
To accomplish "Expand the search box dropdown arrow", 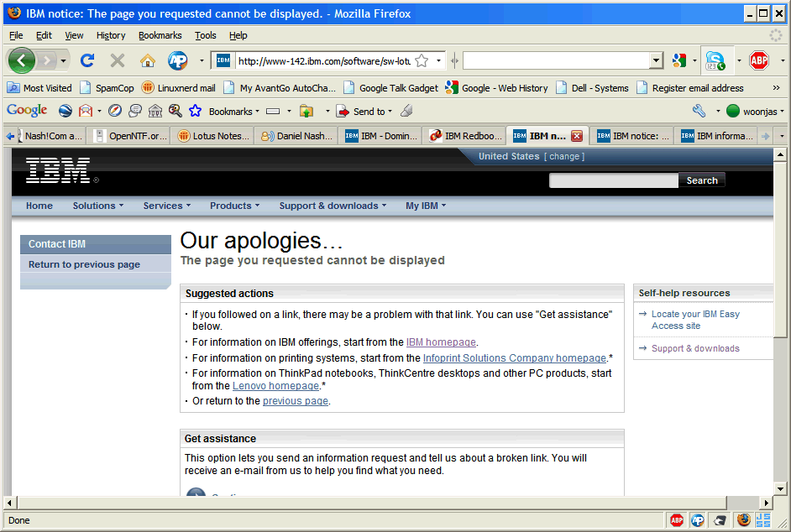I will tap(655, 60).
